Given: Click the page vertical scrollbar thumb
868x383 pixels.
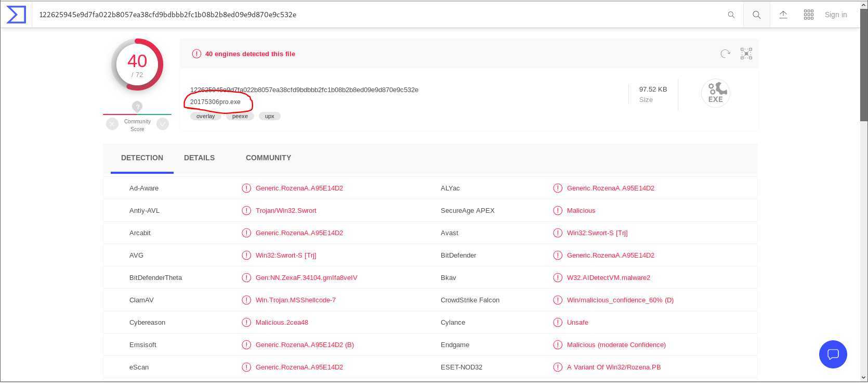Looking at the screenshot, I should (x=864, y=65).
